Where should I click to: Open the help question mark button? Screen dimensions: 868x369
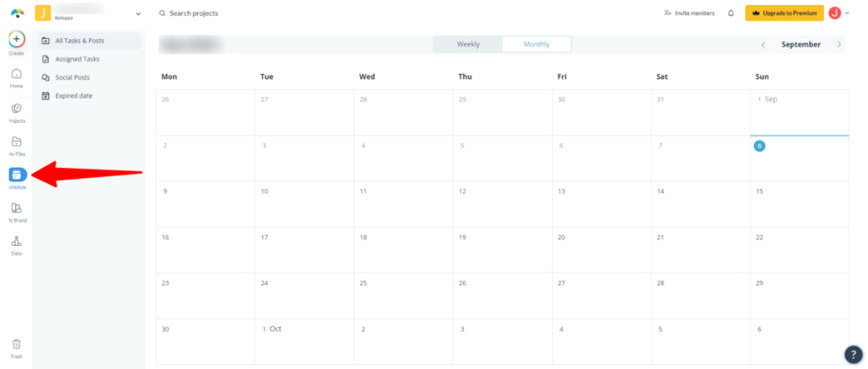pos(853,355)
